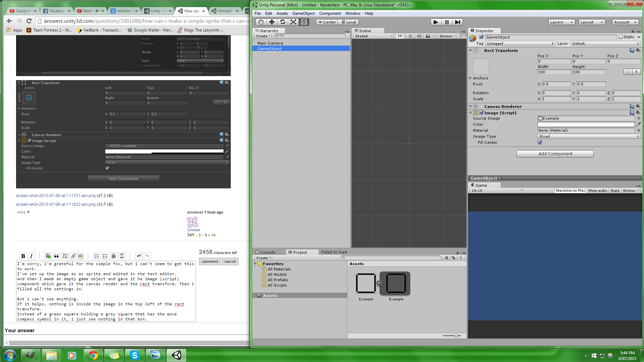Select the Rect Transform tool

pyautogui.click(x=304, y=22)
